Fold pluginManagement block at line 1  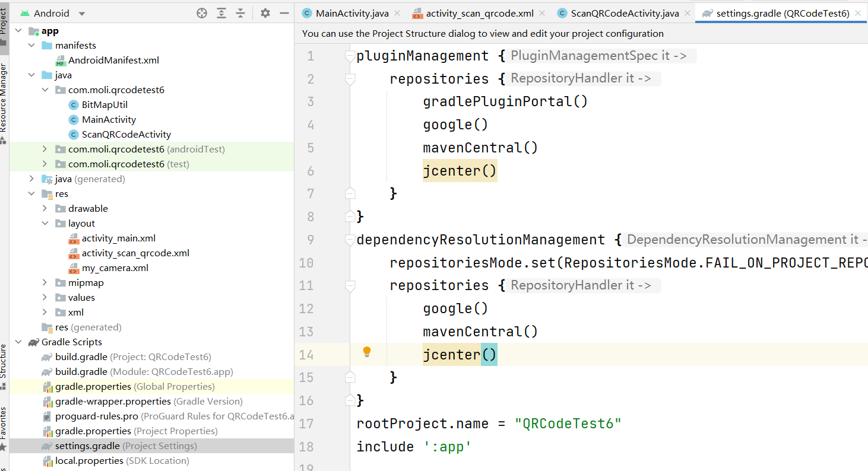(x=350, y=56)
